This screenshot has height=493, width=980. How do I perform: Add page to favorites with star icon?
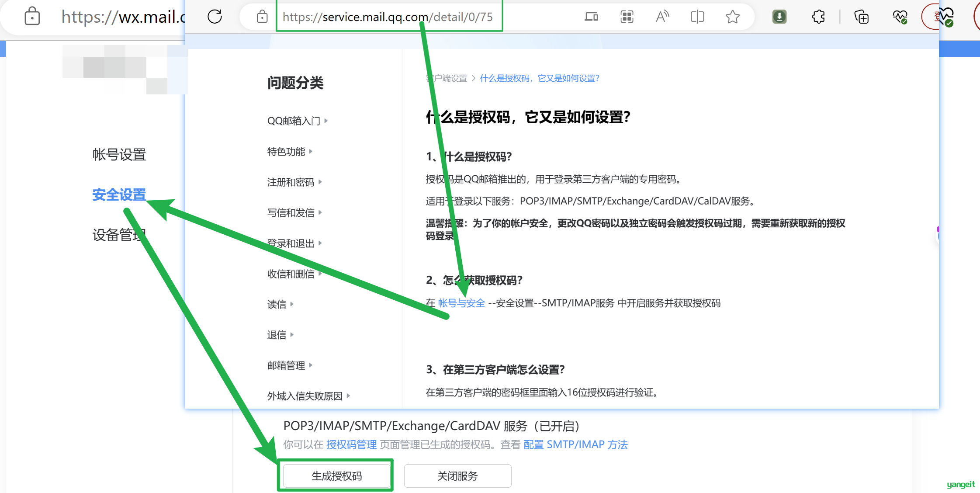733,17
